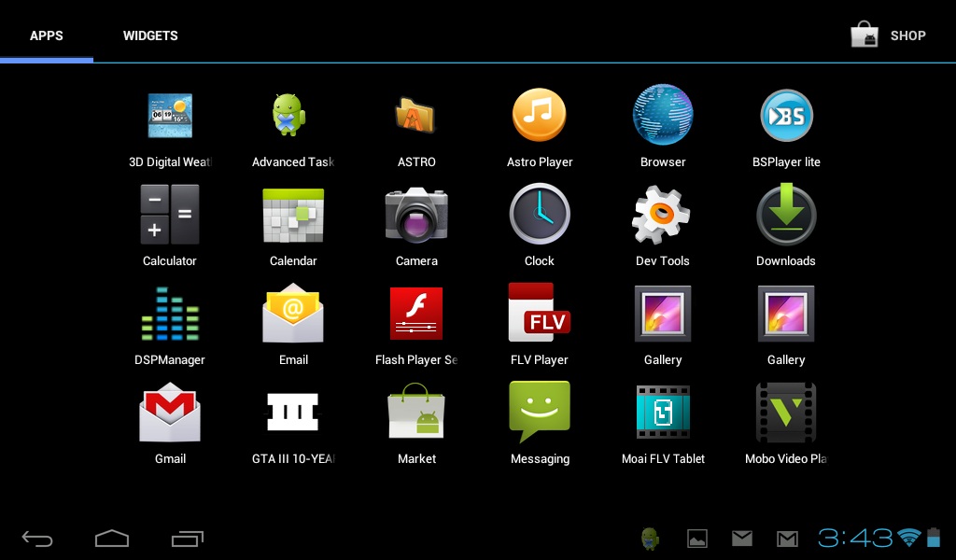Open Dev Tools gear icon
Image resolution: width=956 pixels, height=560 pixels.
coord(661,215)
